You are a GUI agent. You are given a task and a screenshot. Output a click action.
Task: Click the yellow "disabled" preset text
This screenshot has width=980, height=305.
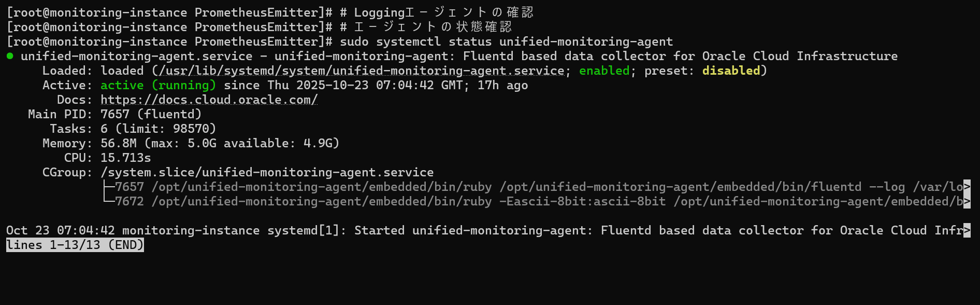(731, 71)
